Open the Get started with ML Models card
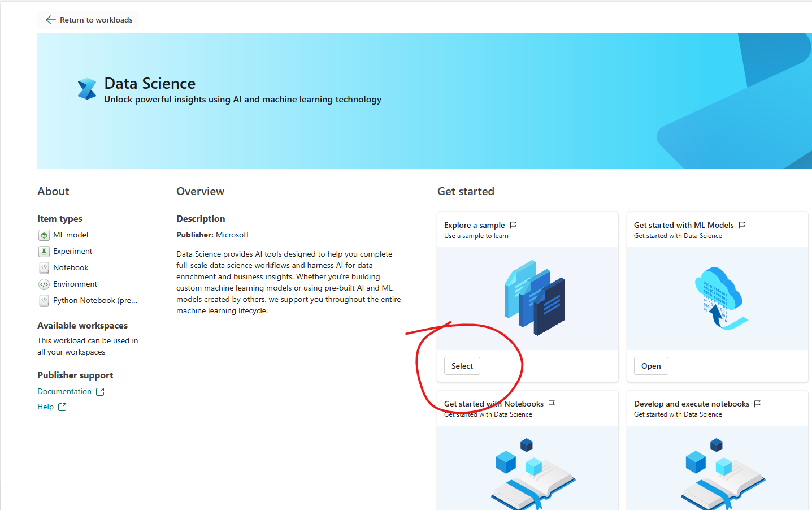The height and width of the screenshot is (510, 812). (x=651, y=366)
